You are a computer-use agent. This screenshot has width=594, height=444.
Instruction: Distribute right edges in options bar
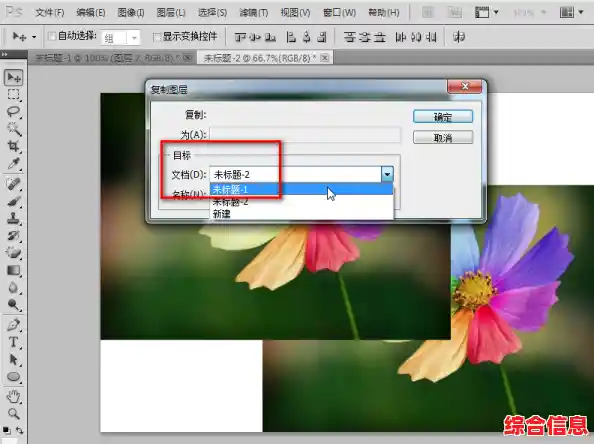tap(431, 37)
